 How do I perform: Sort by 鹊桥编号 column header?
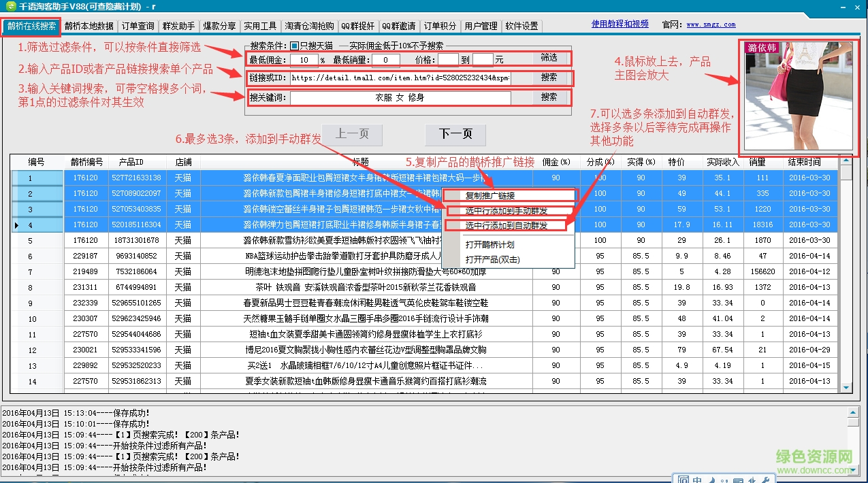click(x=86, y=163)
